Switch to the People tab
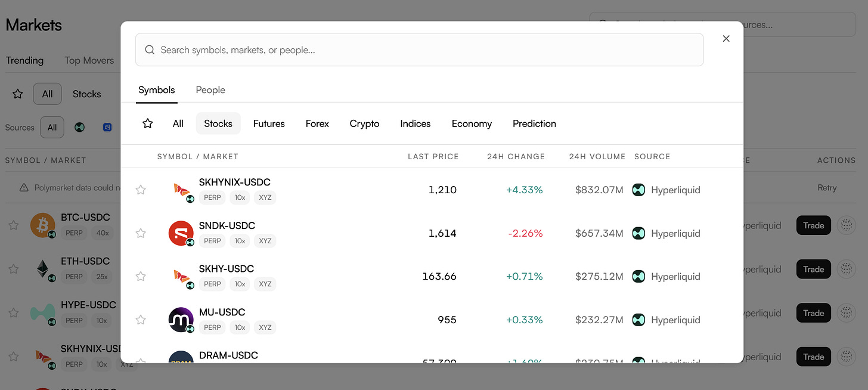868x390 pixels. pos(210,90)
